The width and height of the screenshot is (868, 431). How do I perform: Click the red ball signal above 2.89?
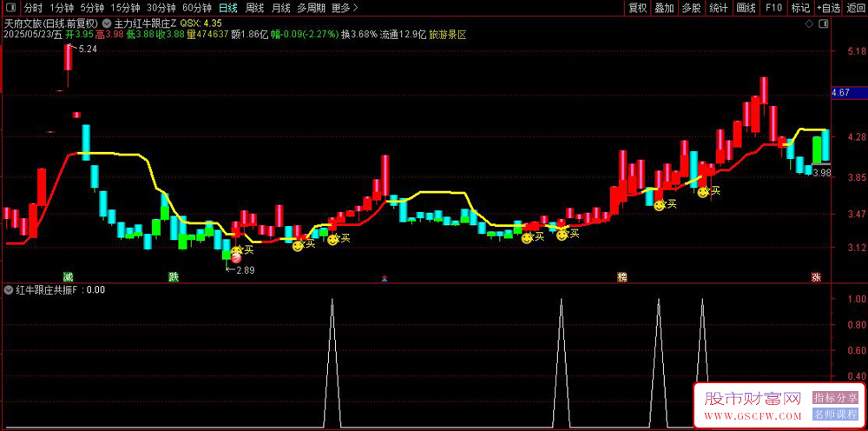coord(236,257)
